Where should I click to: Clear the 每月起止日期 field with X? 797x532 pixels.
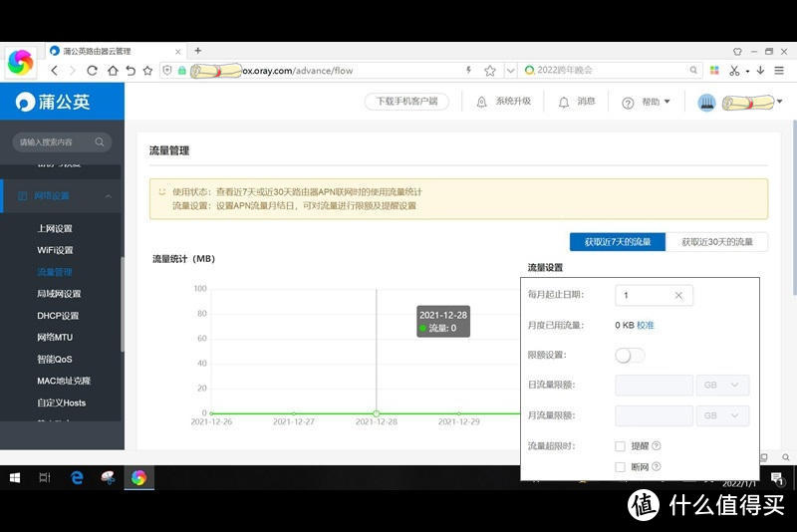[678, 295]
